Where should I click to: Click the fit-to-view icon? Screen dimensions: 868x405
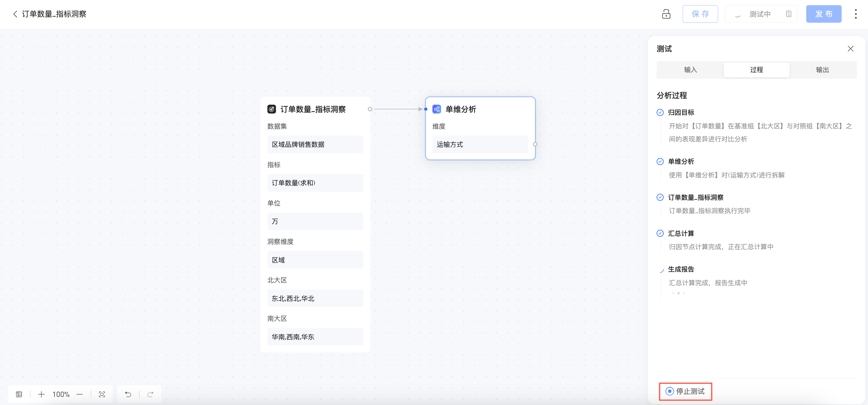102,394
